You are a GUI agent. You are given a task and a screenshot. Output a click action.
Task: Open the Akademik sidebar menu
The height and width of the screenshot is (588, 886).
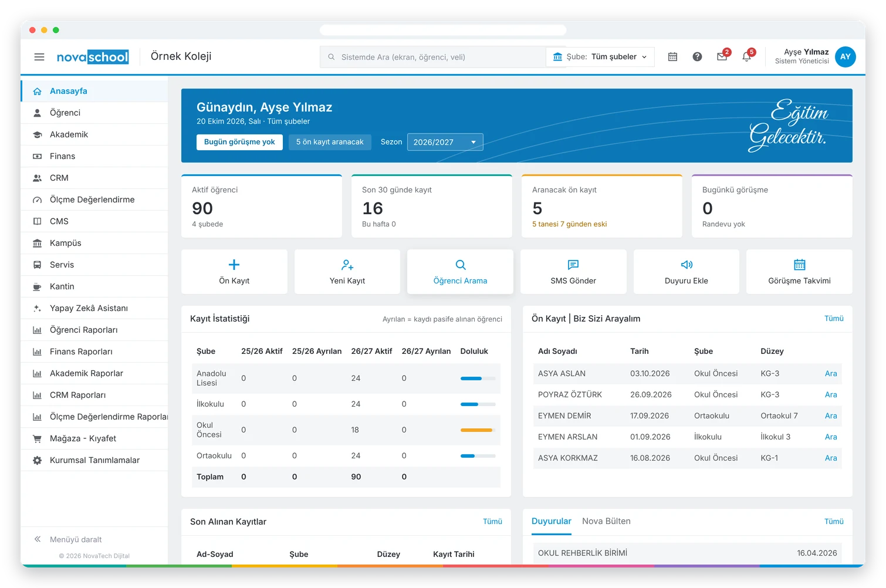pos(94,134)
